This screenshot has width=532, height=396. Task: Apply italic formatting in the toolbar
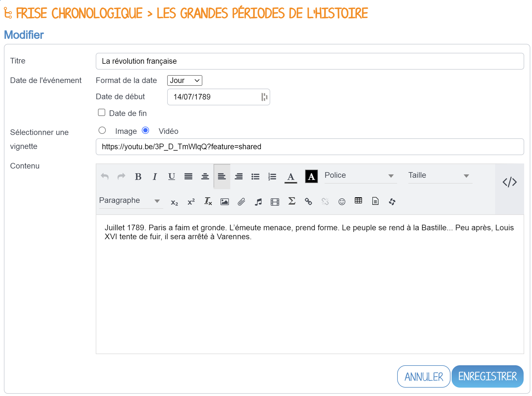[155, 177]
